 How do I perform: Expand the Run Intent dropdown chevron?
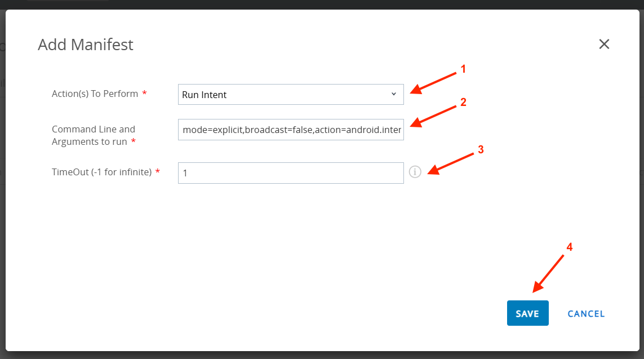[x=394, y=94]
